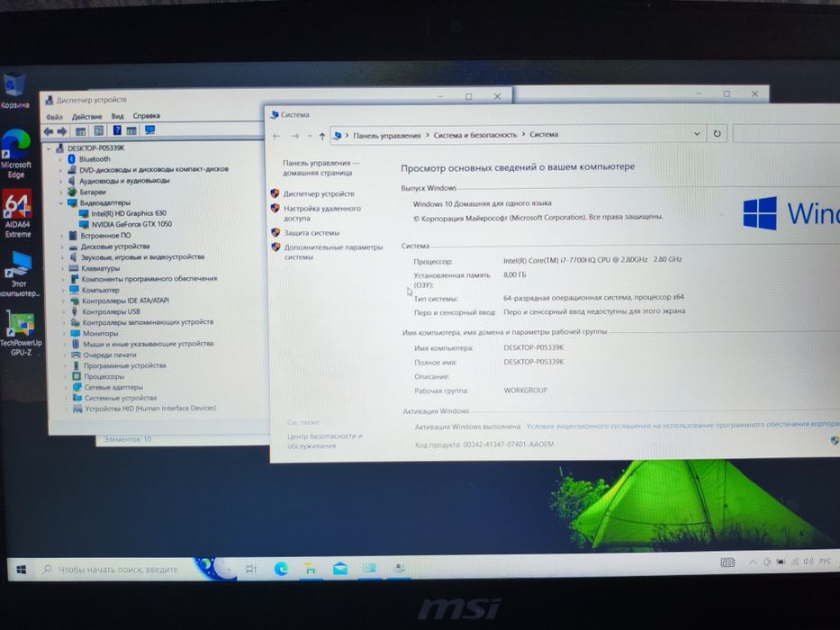The width and height of the screenshot is (840, 630).
Task: Select Аудиовходы и аудиовыходы row
Action: coord(124,181)
